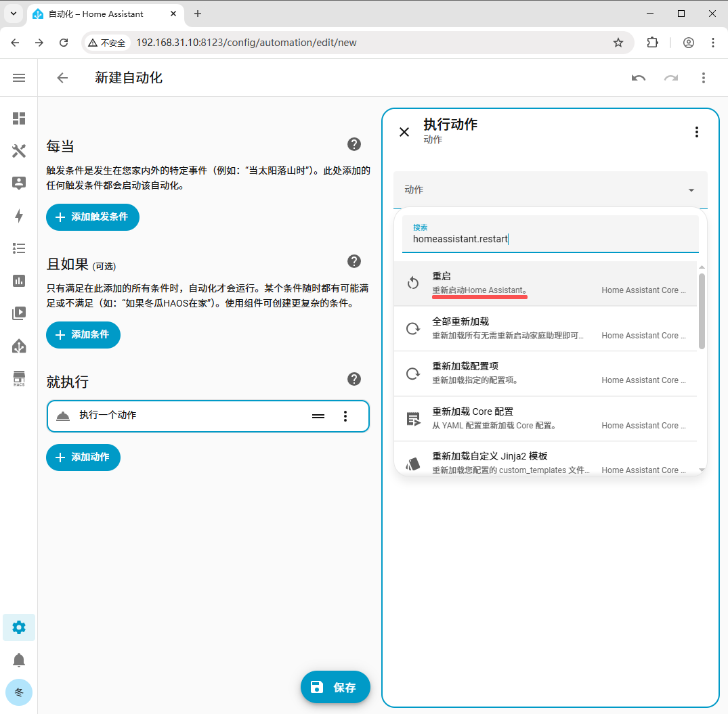Close the 执行动作 side panel

tap(404, 132)
